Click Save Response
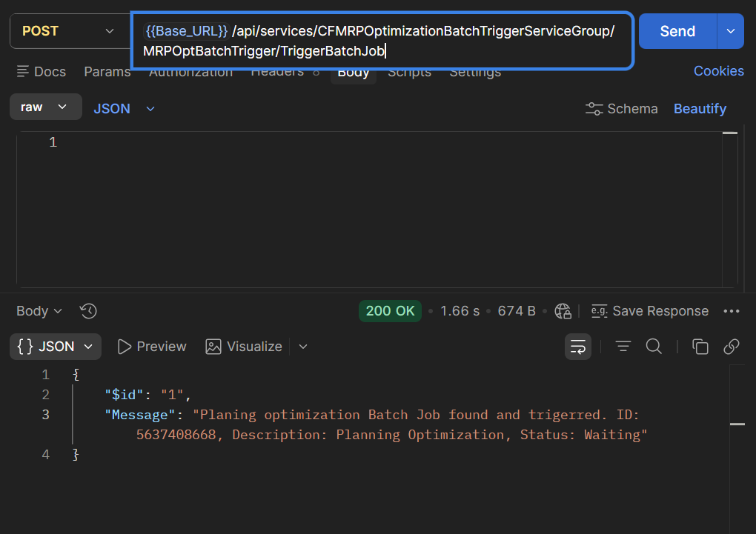 pos(649,311)
